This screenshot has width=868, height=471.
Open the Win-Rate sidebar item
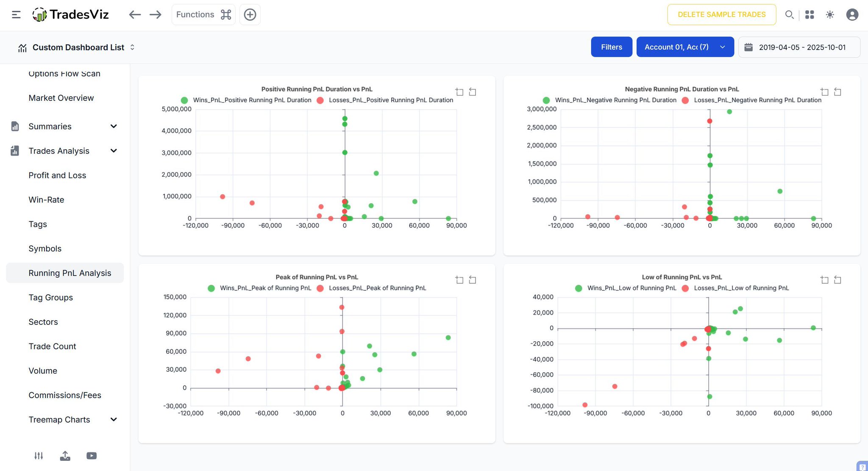coord(46,200)
